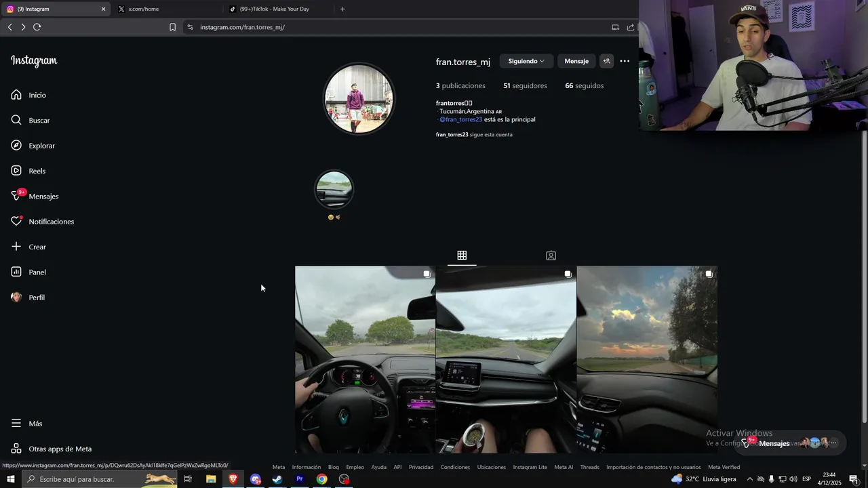Select the posts grid tab
Image resolution: width=868 pixels, height=488 pixels.
(x=462, y=256)
